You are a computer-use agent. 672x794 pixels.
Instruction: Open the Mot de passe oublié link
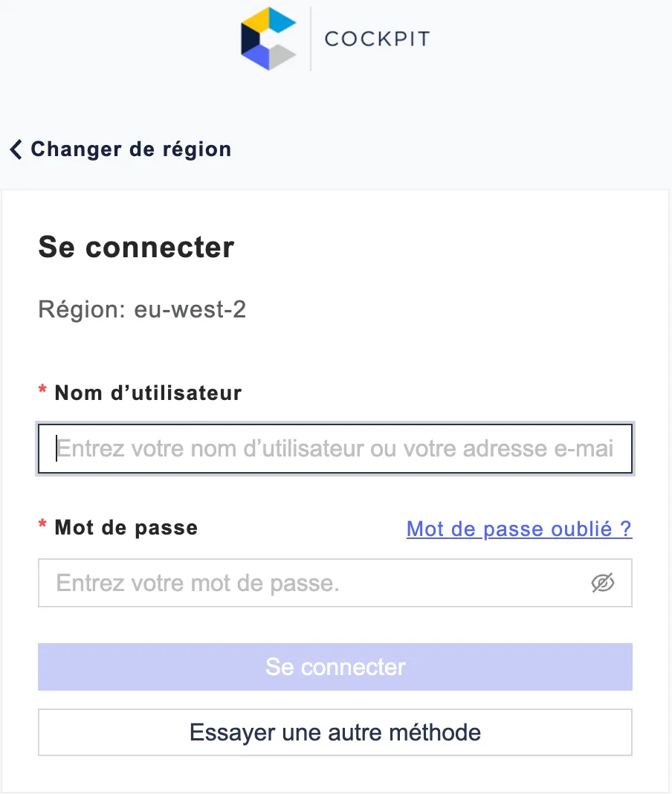coord(519,529)
